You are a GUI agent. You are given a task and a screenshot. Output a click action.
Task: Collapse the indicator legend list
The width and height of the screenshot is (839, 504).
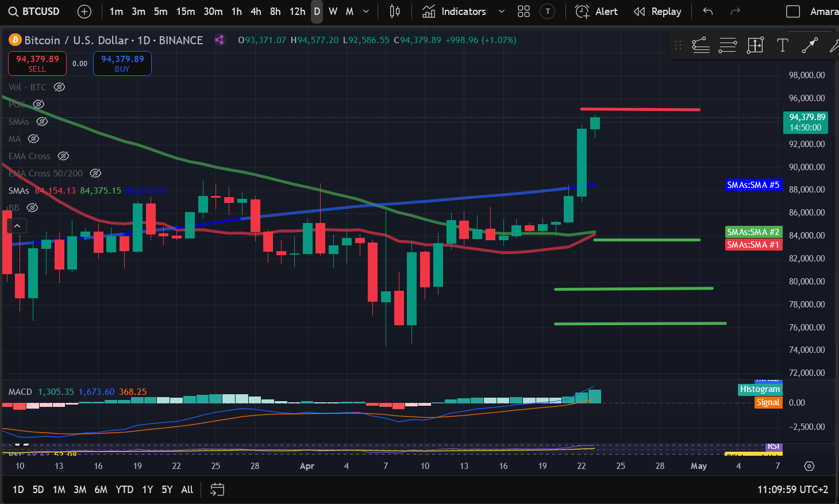17,226
